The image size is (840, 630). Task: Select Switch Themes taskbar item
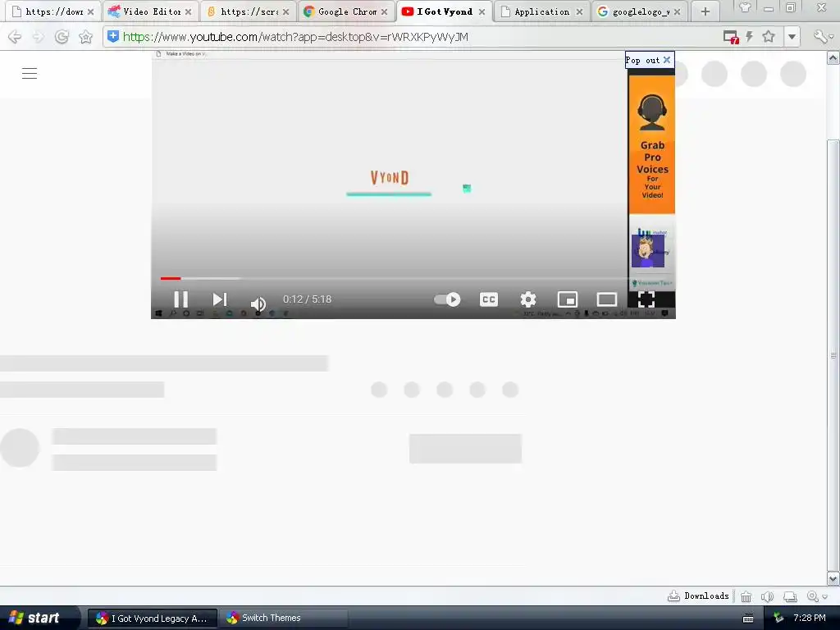pyautogui.click(x=283, y=619)
